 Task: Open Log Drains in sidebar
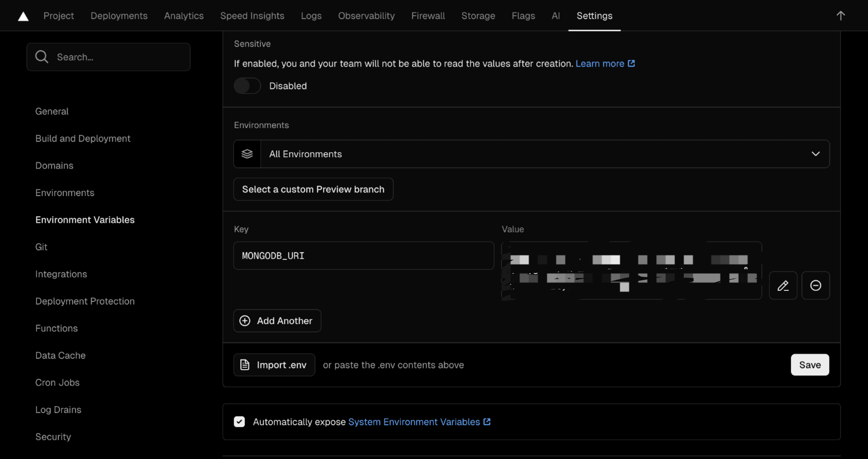(58, 410)
